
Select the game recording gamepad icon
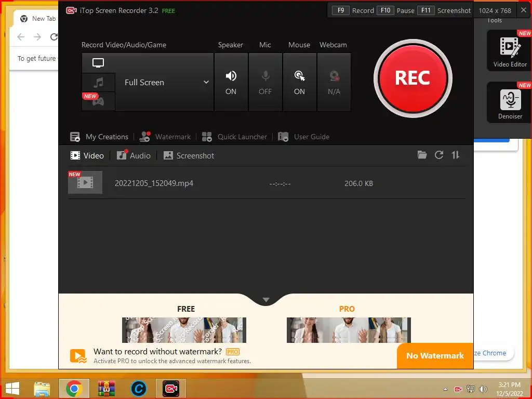point(98,101)
